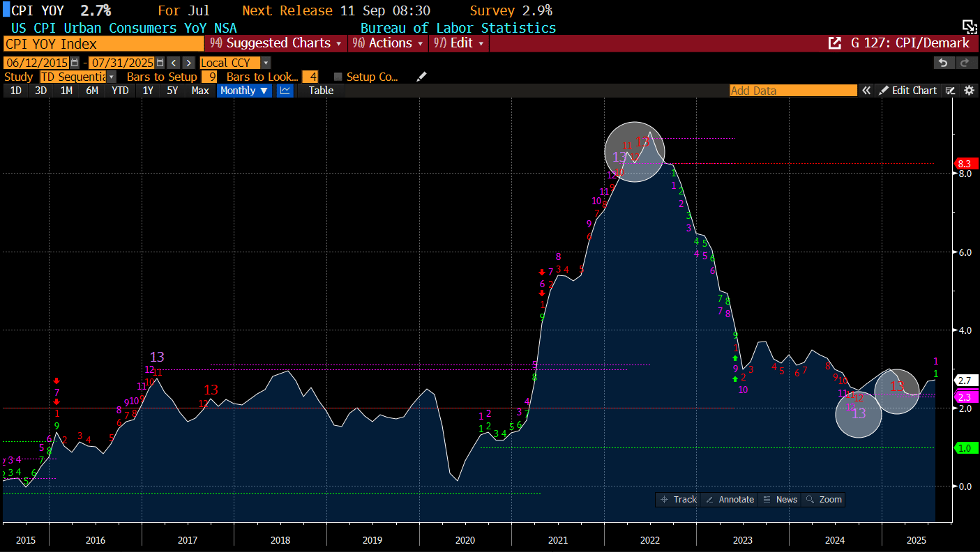Image resolution: width=980 pixels, height=552 pixels.
Task: Click pop-out icon next to G 127
Action: pos(834,43)
